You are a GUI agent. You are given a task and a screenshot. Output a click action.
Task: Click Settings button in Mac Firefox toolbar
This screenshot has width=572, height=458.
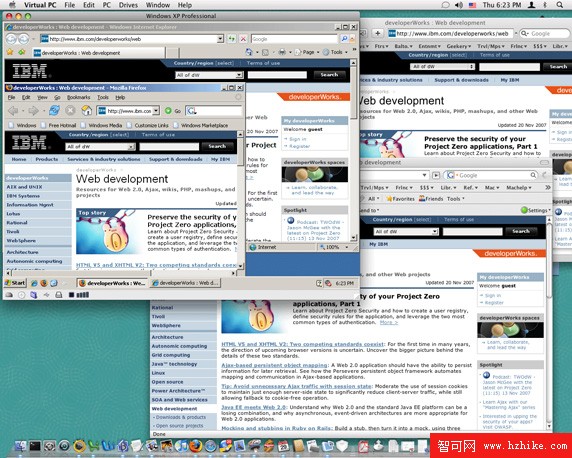pos(536,210)
